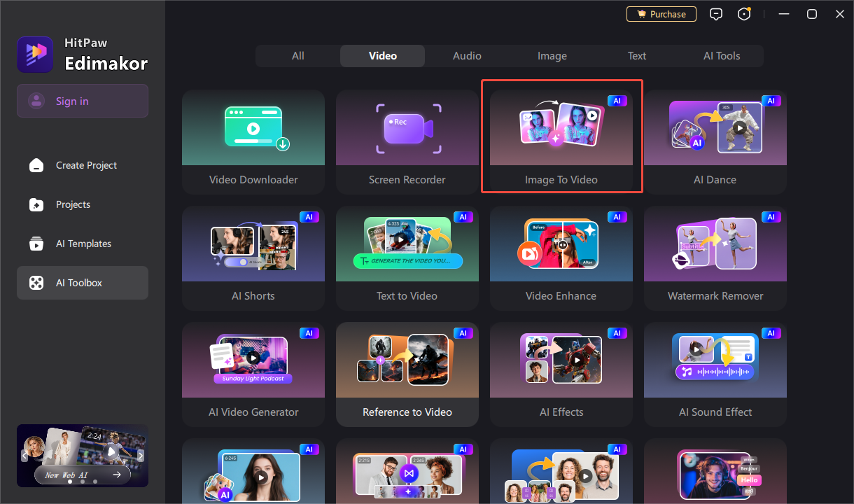Open the AI Dance tool
The image size is (854, 504).
click(715, 141)
